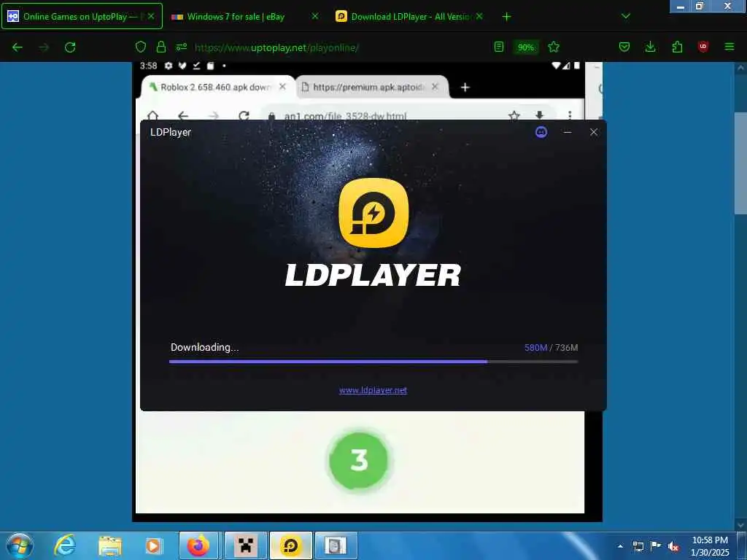Close the LDPlayer installer window
Image resolution: width=747 pixels, height=560 pixels.
pos(594,132)
